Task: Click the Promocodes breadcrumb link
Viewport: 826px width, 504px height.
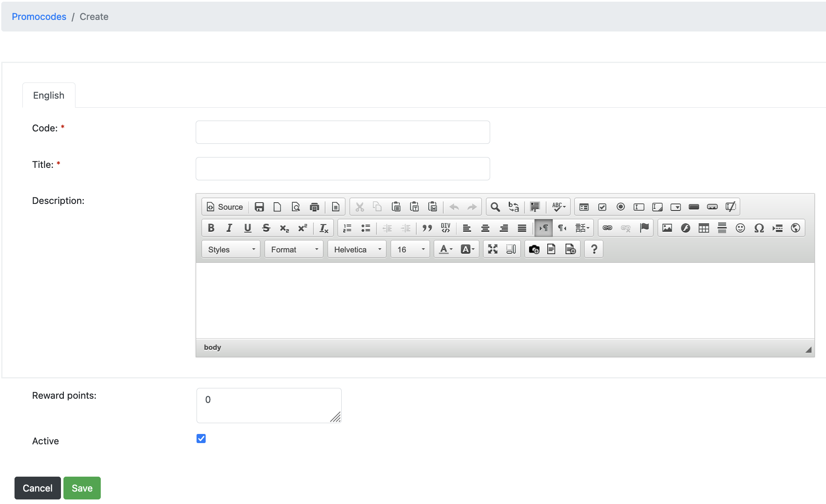Action: pos(39,17)
